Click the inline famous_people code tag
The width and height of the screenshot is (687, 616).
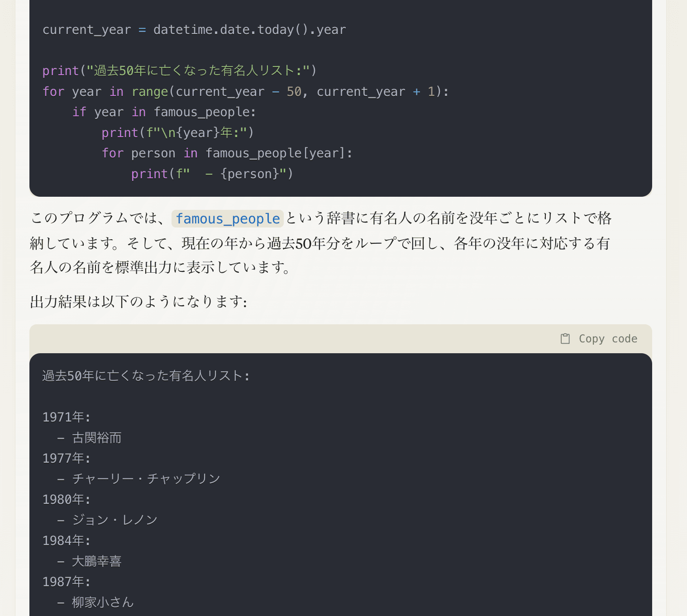228,219
